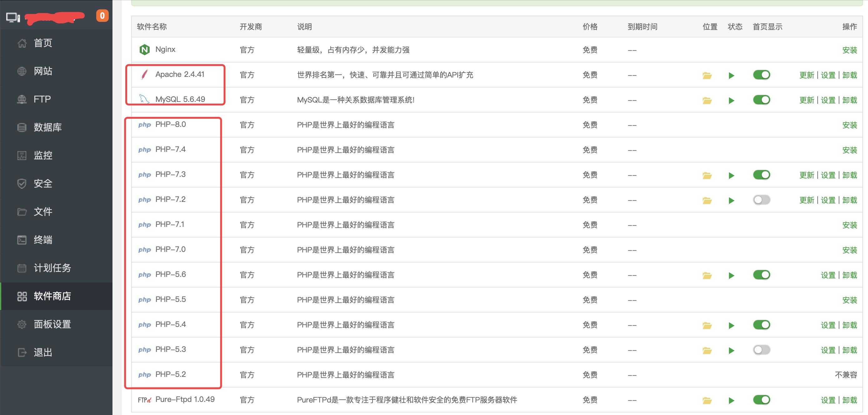
Task: Turn on homepage display for PHP-5.3
Action: (x=761, y=350)
